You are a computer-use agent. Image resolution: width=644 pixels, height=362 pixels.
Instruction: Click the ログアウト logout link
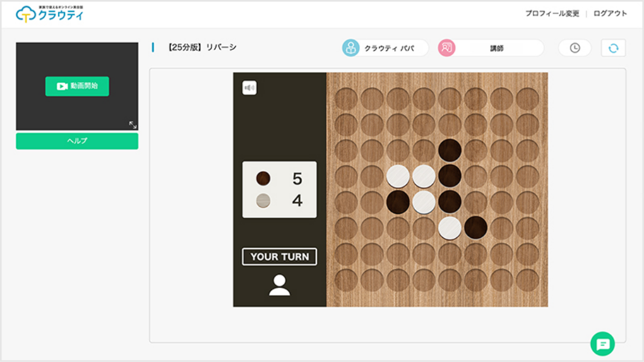click(610, 13)
